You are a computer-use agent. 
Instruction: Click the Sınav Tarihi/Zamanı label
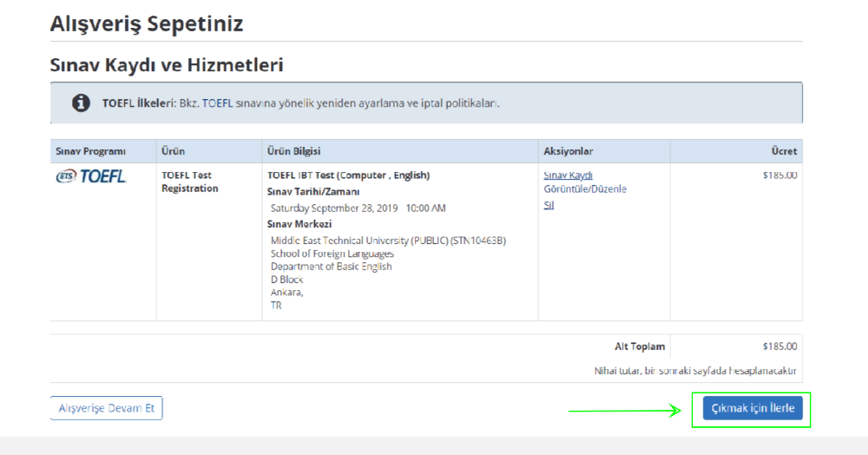pyautogui.click(x=313, y=192)
